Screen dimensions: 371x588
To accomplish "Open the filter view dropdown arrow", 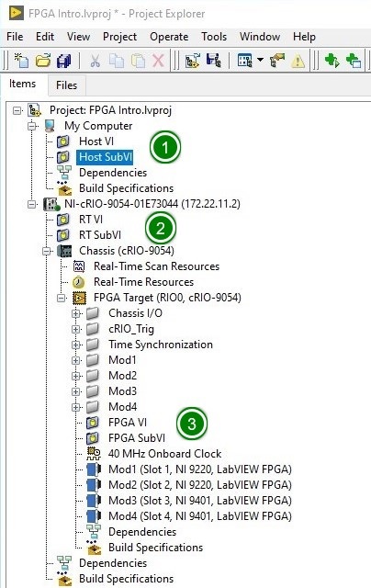I will [x=261, y=60].
